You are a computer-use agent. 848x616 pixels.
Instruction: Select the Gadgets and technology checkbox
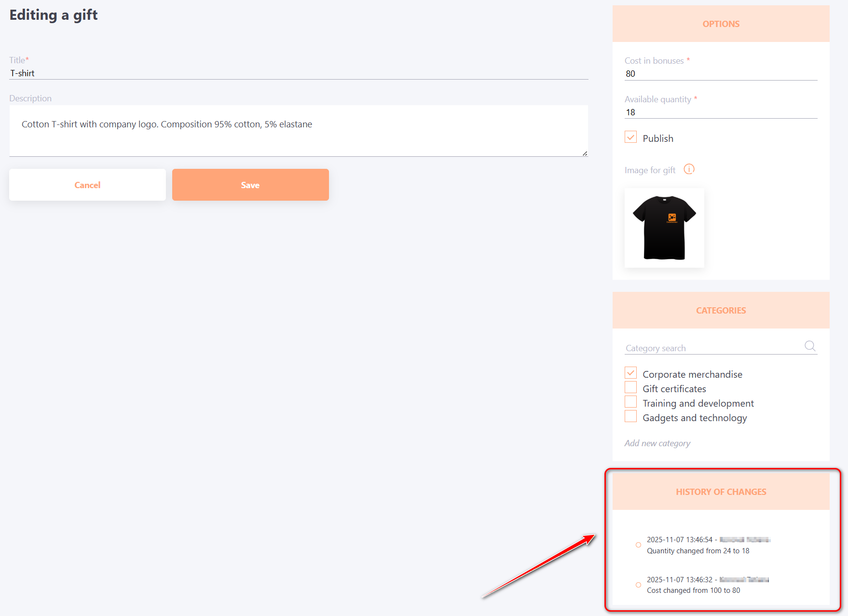630,417
